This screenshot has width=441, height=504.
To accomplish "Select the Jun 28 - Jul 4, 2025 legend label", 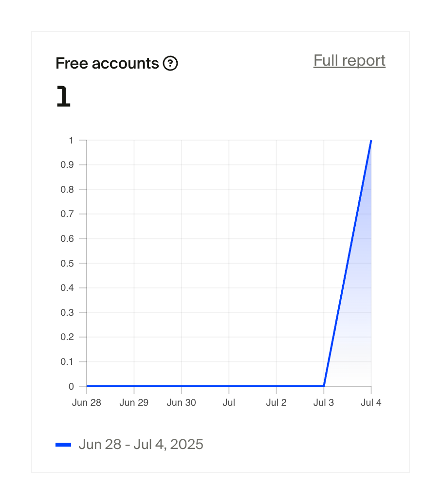I will coord(141,445).
